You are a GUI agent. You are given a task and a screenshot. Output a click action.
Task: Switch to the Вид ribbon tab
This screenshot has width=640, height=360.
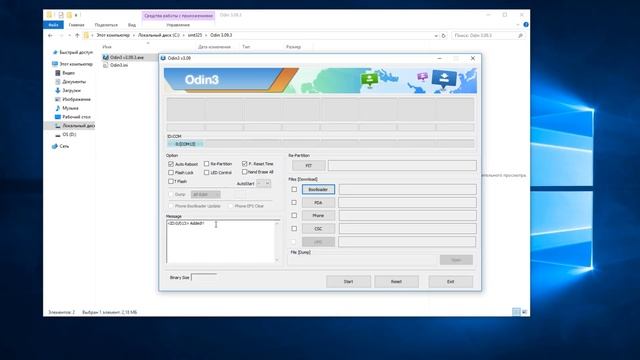(x=132, y=25)
